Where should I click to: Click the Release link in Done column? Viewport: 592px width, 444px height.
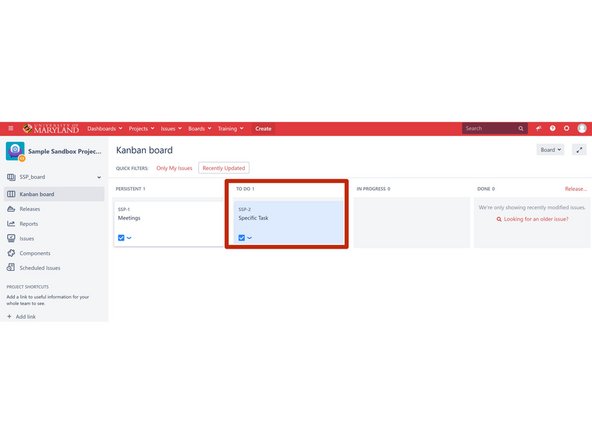click(x=575, y=189)
